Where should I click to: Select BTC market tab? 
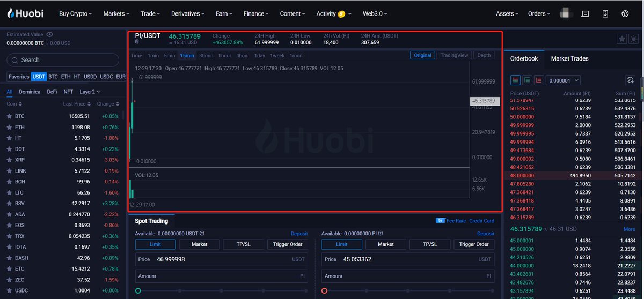[x=53, y=77]
